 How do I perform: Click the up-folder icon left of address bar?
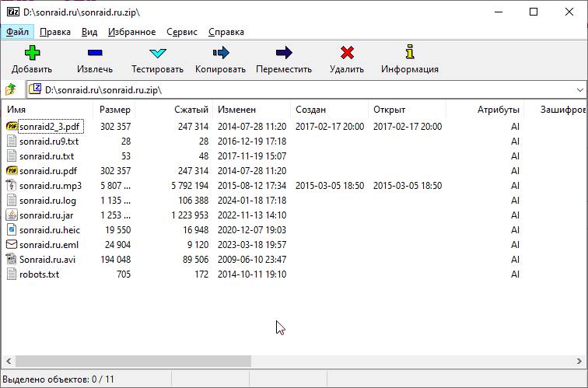pyautogui.click(x=11, y=89)
